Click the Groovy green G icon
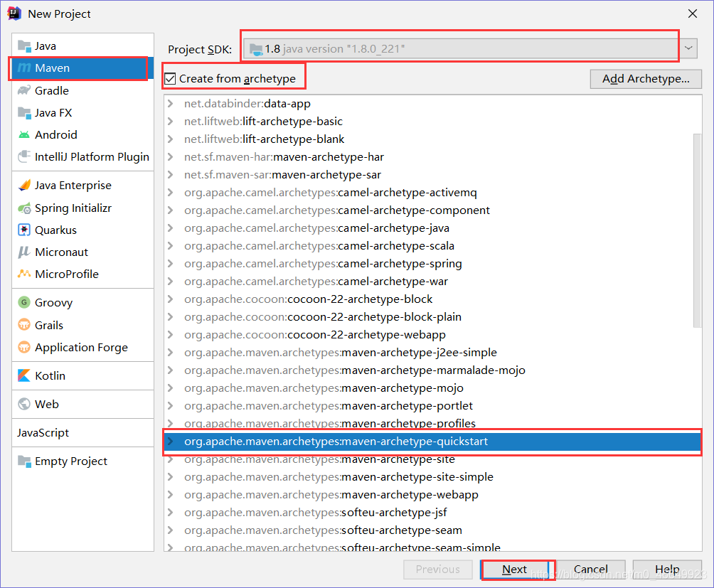 point(24,302)
